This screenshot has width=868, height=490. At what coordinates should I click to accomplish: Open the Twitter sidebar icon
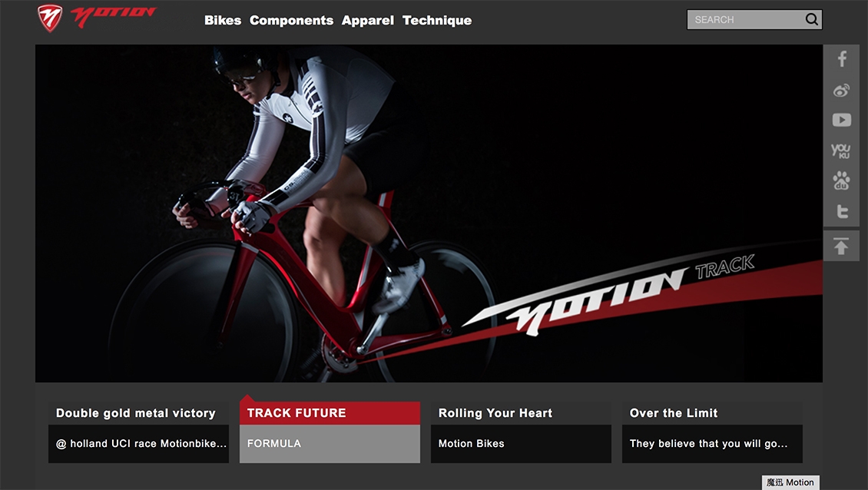pos(842,211)
